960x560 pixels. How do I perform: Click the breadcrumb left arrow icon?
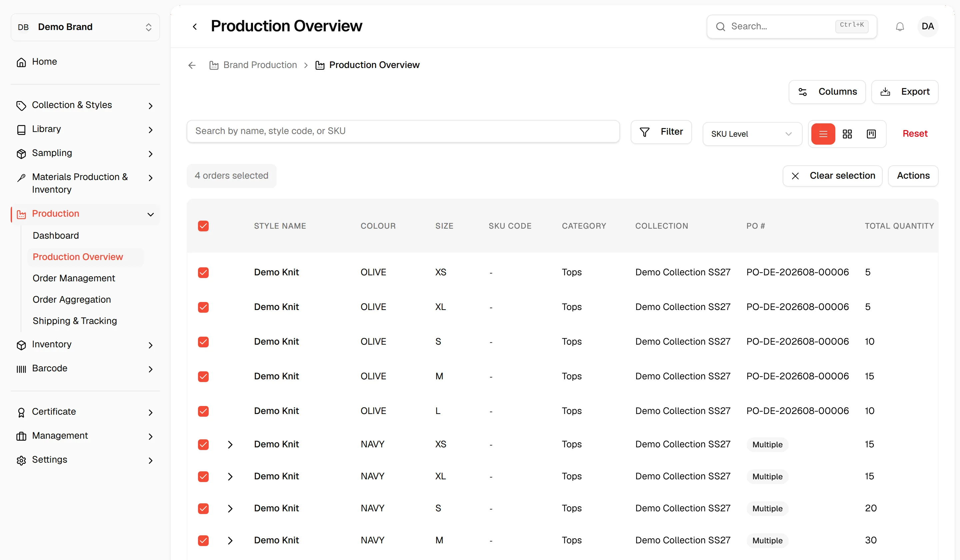click(x=192, y=66)
